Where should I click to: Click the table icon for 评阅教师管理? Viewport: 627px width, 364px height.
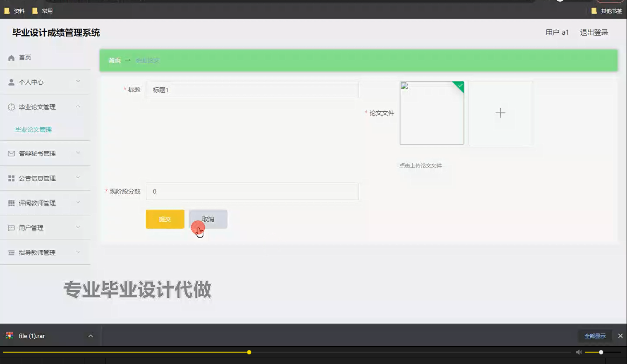click(11, 203)
